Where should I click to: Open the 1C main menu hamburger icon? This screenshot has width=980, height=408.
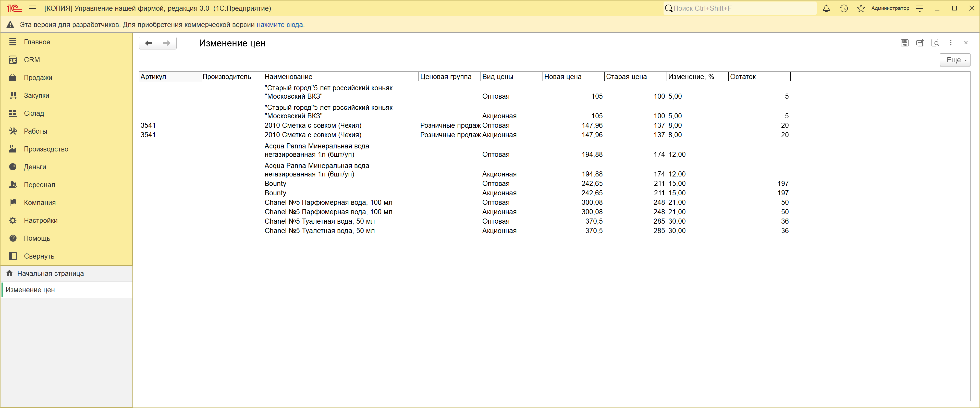[33, 8]
